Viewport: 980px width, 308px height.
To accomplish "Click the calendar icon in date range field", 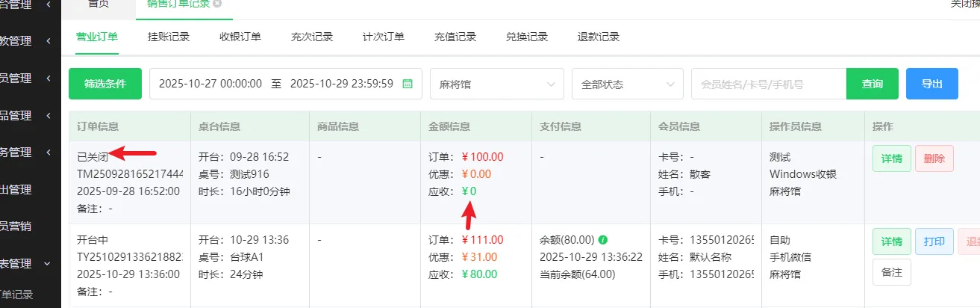I will [x=408, y=84].
